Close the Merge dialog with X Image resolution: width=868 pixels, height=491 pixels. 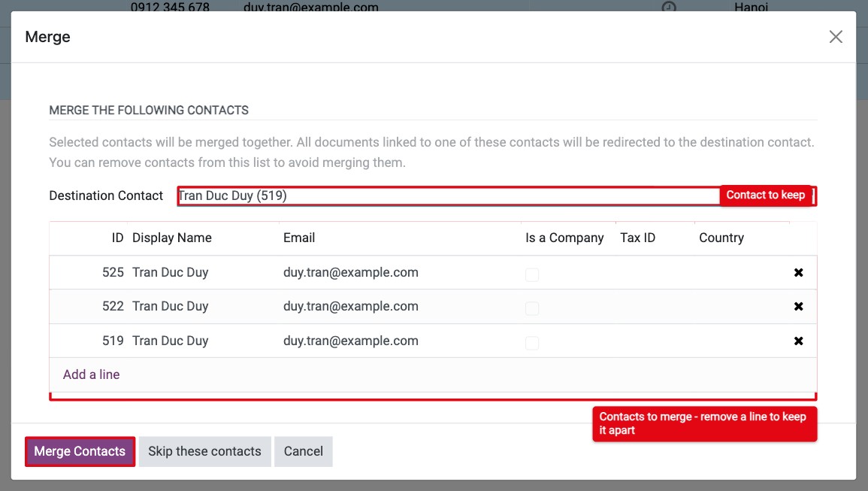836,37
